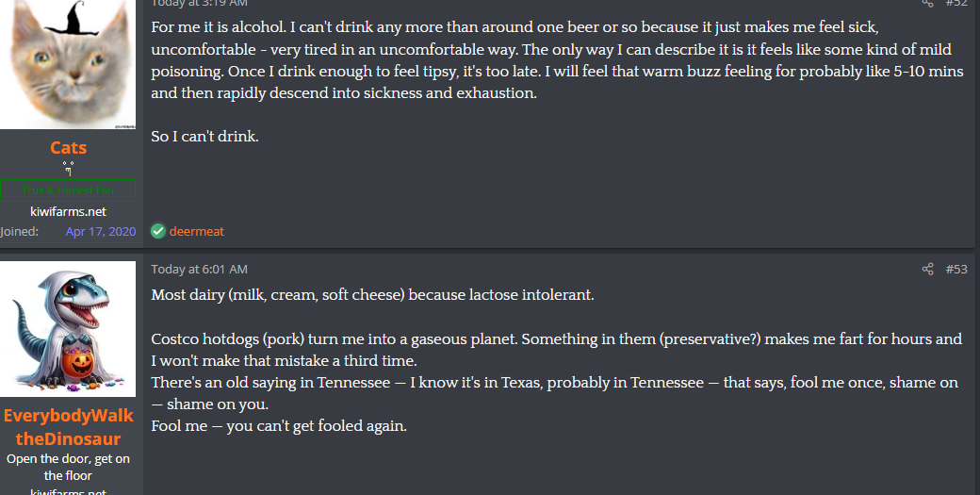Click the "Most dairy" lactose intolerant sentence

click(x=372, y=295)
